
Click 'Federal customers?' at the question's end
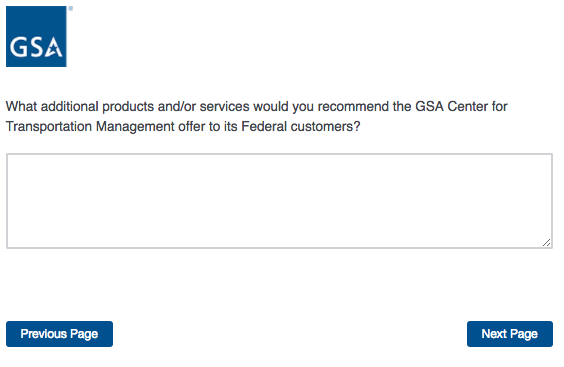point(301,127)
